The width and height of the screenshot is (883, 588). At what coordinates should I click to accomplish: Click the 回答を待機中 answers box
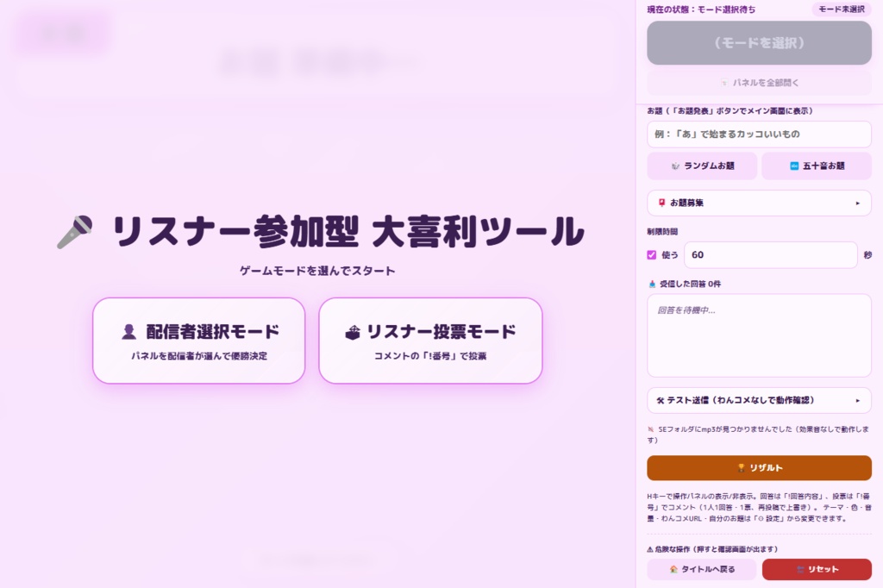click(x=759, y=335)
